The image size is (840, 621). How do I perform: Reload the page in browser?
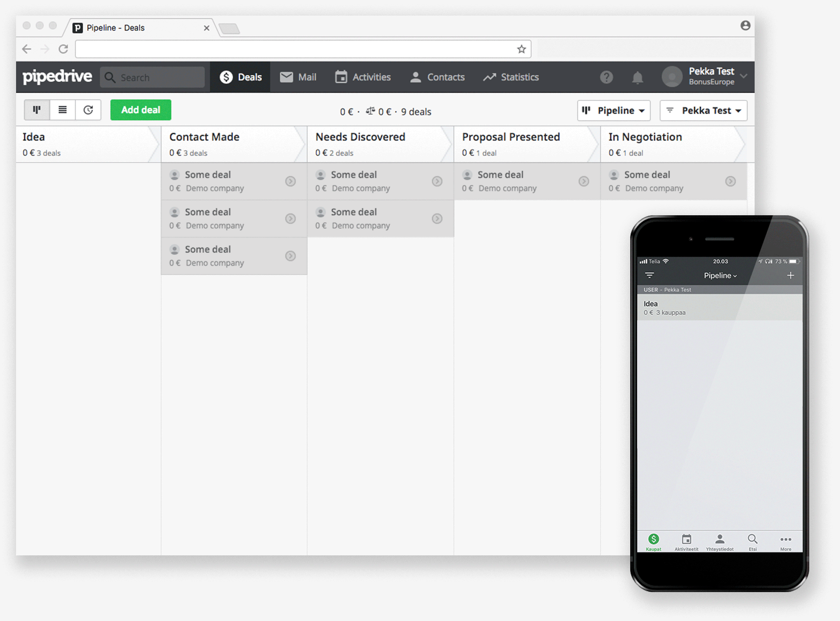click(63, 49)
